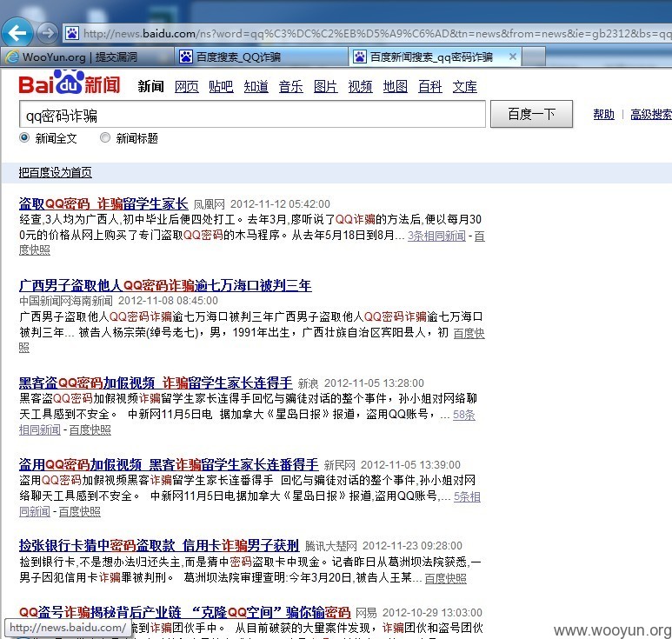
Task: Click the qq密码诈骗 search input box
Action: (252, 115)
